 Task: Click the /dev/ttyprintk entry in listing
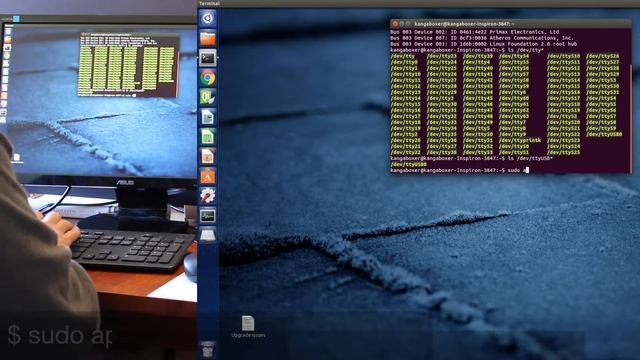[520, 140]
